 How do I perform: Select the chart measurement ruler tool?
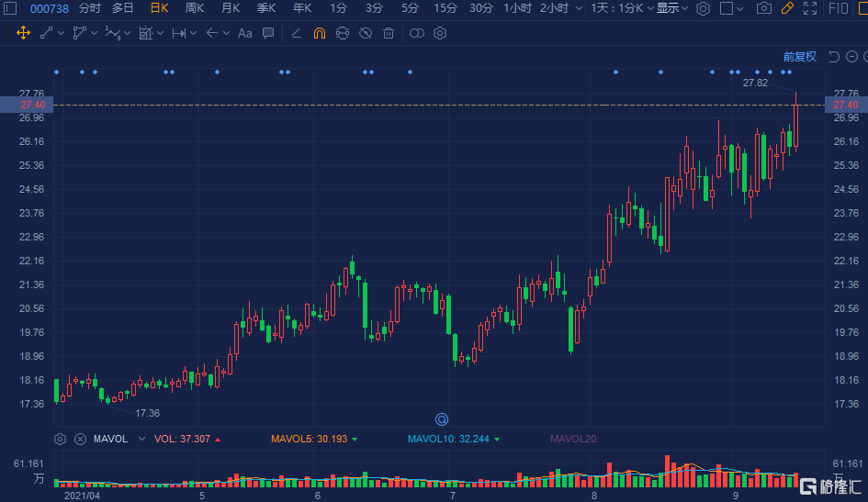(x=146, y=33)
